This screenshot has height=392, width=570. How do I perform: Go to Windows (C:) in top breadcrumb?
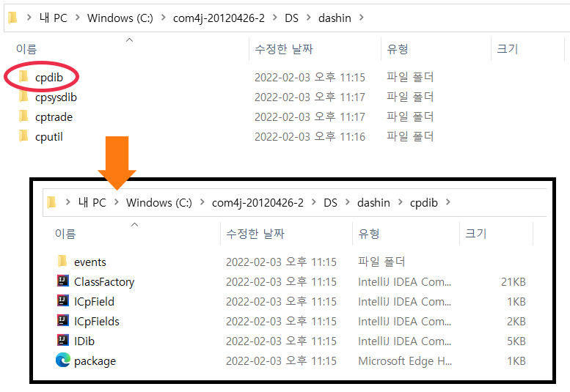(x=120, y=18)
